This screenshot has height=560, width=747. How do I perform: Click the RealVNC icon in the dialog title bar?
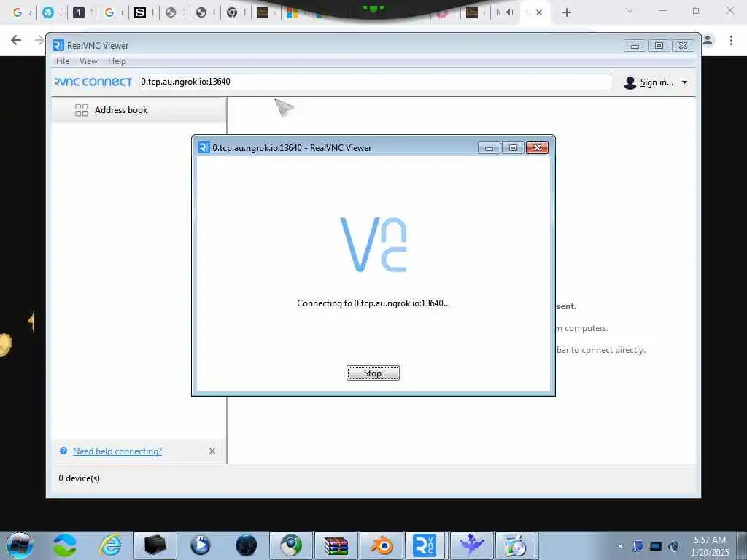point(204,147)
